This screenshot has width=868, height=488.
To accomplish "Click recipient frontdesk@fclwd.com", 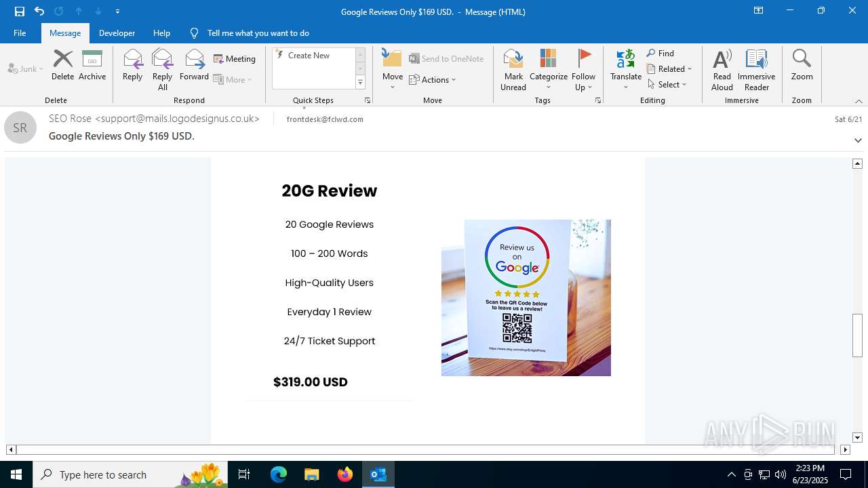I will [325, 119].
